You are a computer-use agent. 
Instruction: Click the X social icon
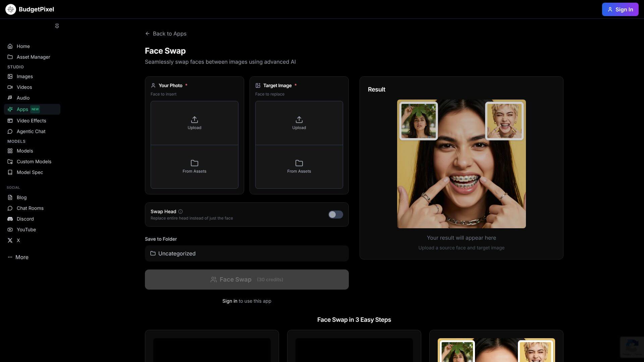(10, 240)
